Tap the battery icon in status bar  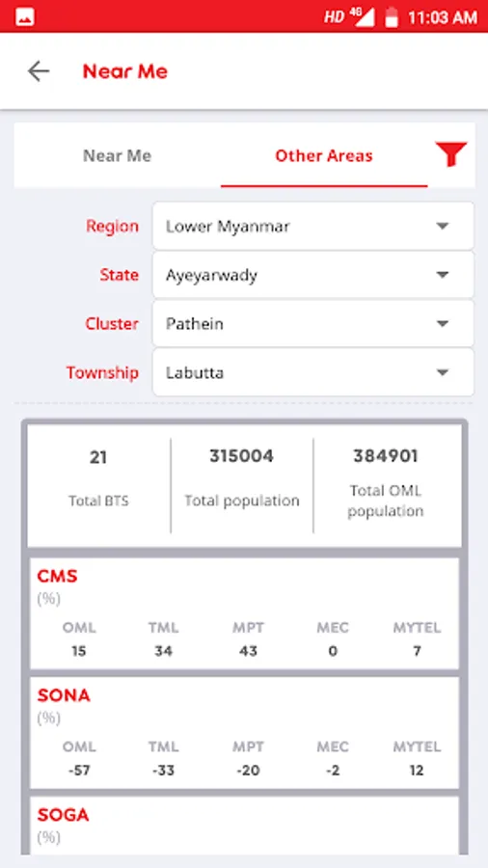(x=392, y=16)
